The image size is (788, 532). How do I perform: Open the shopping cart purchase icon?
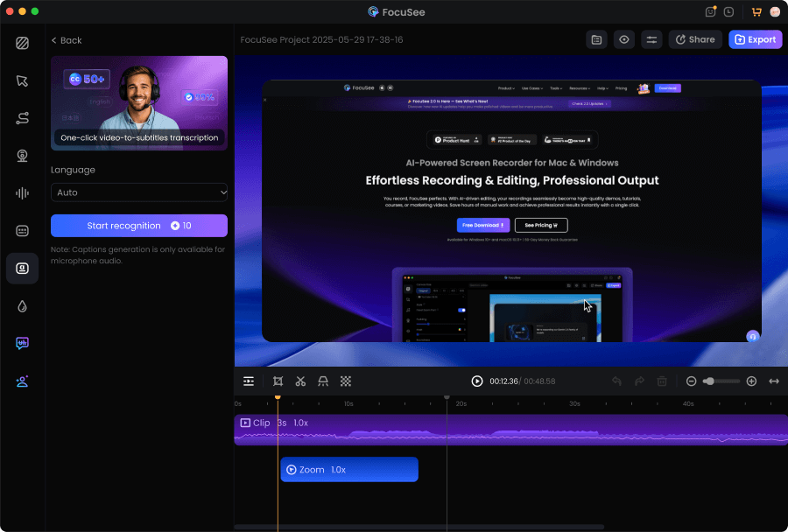tap(756, 12)
